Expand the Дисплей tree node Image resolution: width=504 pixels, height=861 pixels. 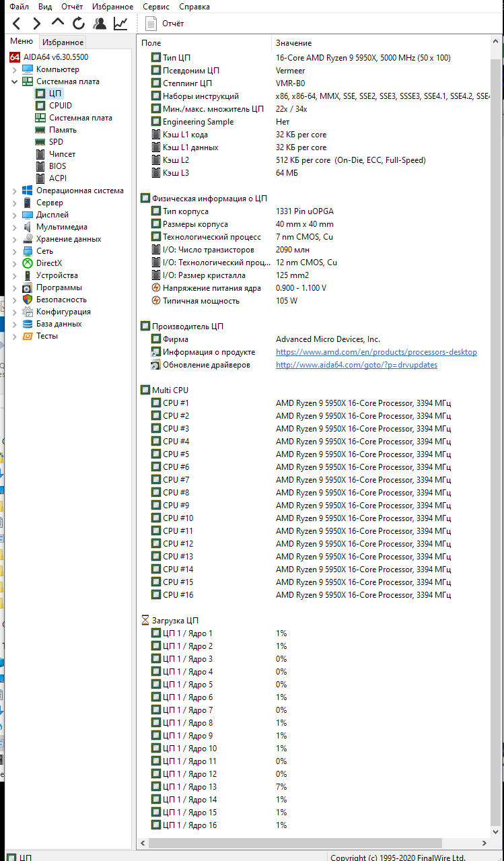[15, 215]
